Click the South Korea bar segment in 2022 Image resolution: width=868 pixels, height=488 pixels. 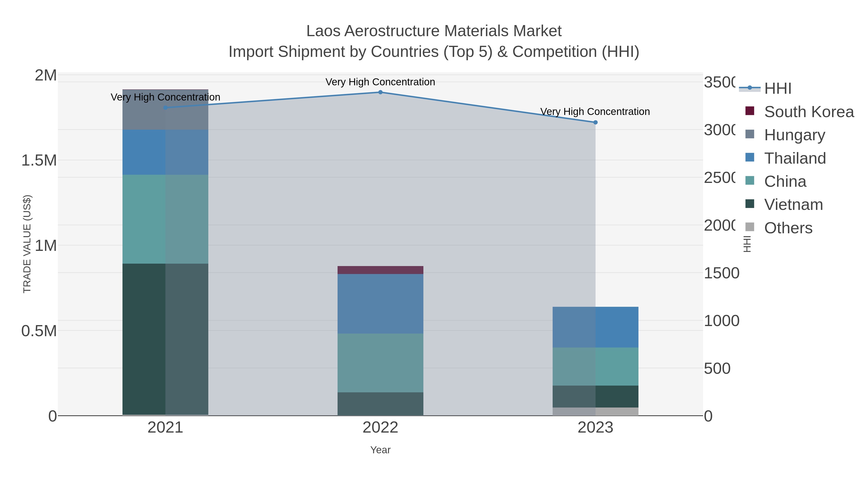coord(380,270)
